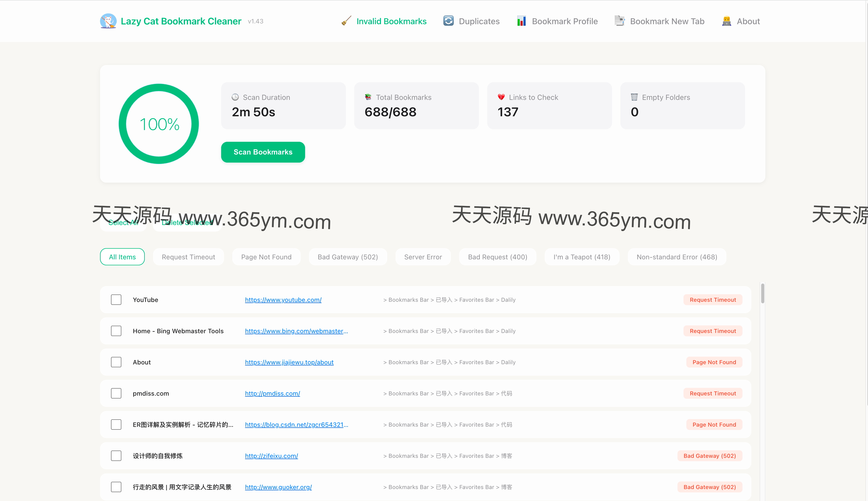Check the About bookmark row checkbox
The image size is (868, 501).
[116, 362]
